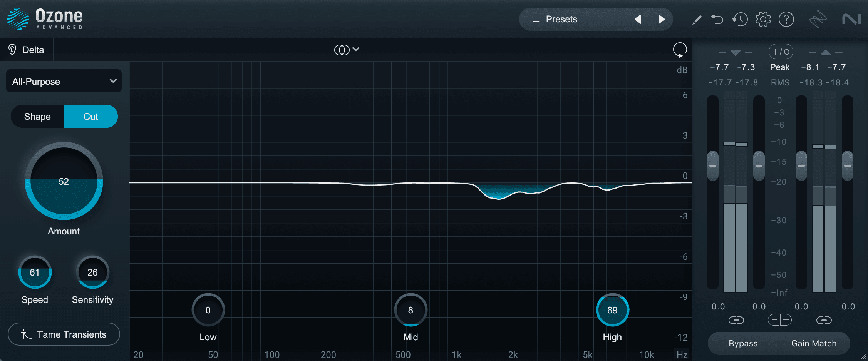
Task: Click the reset circular arrow icon
Action: (x=680, y=50)
